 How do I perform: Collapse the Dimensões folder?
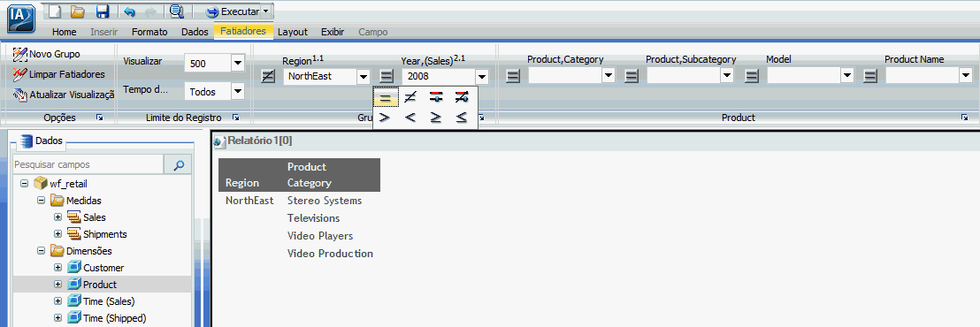click(42, 251)
